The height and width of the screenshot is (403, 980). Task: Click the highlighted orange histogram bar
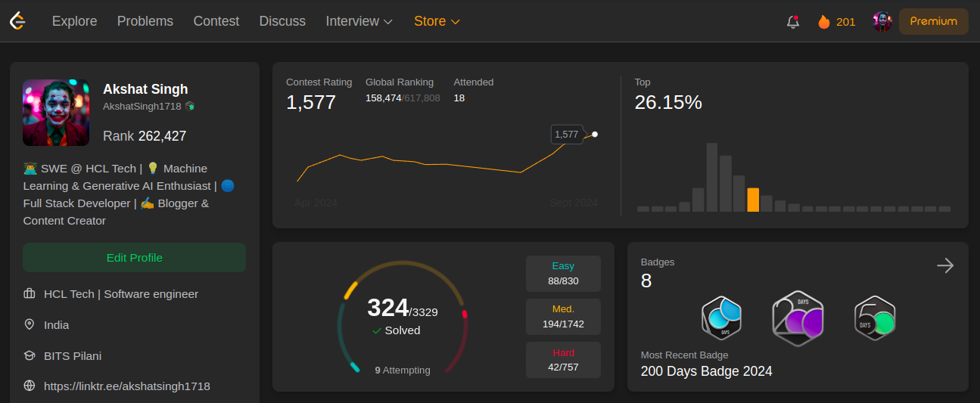coord(753,200)
